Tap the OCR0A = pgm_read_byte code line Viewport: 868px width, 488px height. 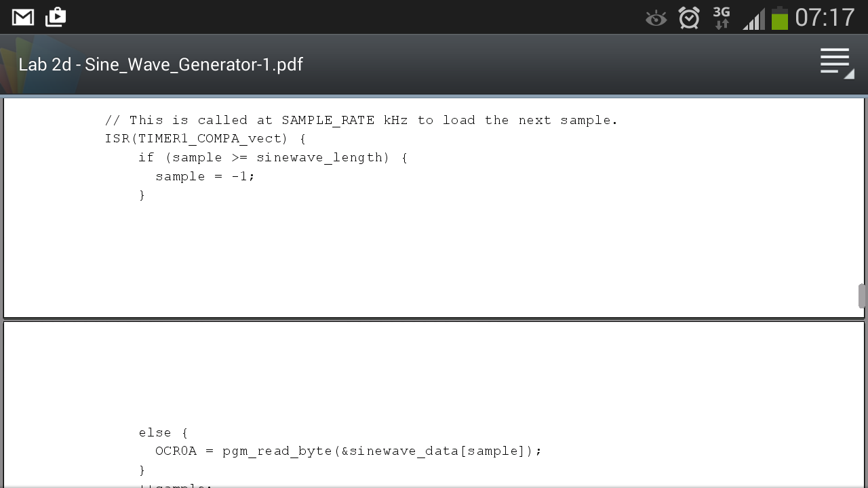[x=349, y=451]
